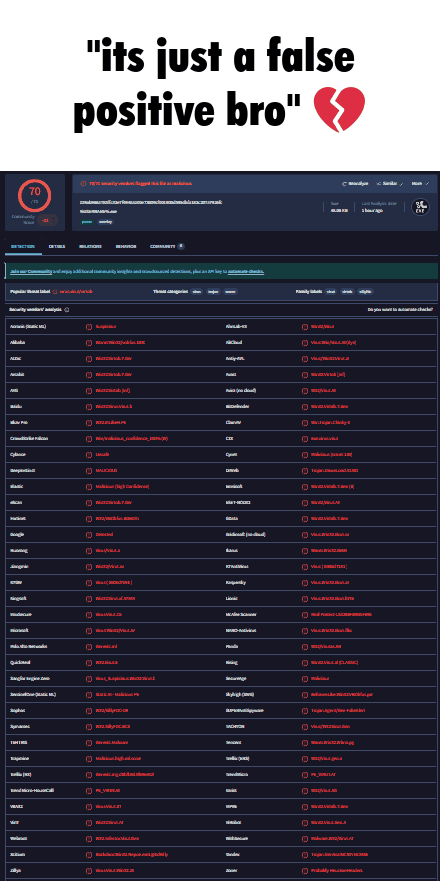Click the Community Score badge

47,220
